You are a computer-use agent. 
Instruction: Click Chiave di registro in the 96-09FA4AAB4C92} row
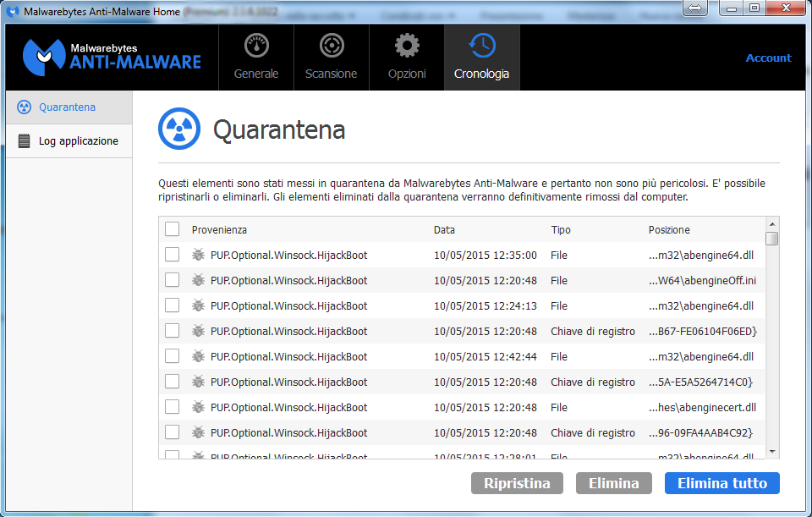[x=593, y=433]
